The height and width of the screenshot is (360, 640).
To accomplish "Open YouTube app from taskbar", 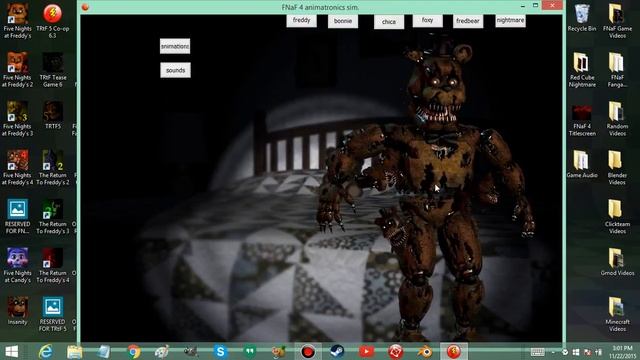I will 366,351.
